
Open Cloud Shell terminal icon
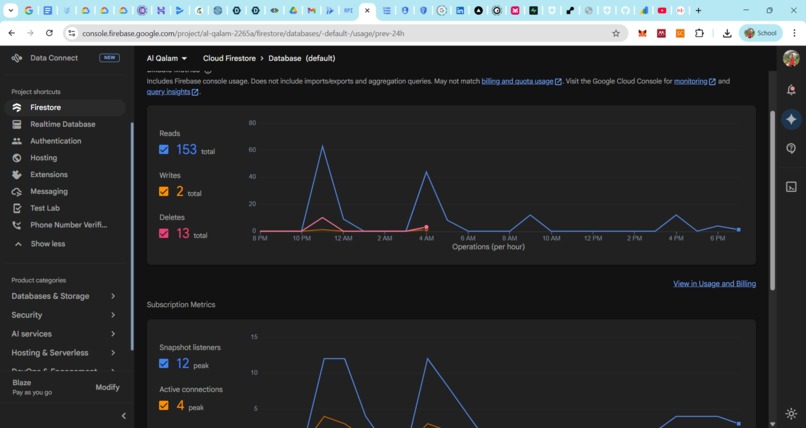click(791, 187)
